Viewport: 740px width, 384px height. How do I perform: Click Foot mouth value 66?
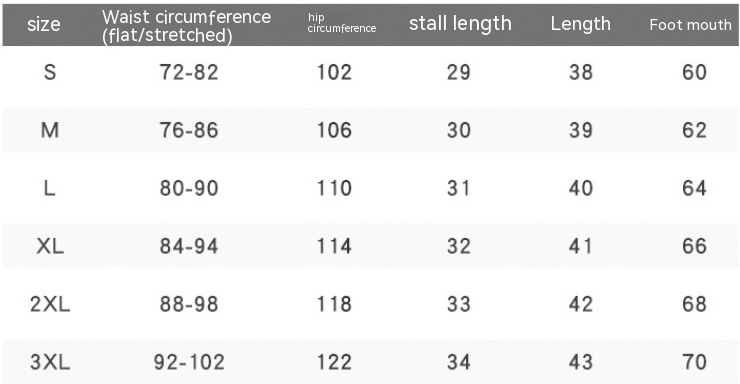pos(694,246)
